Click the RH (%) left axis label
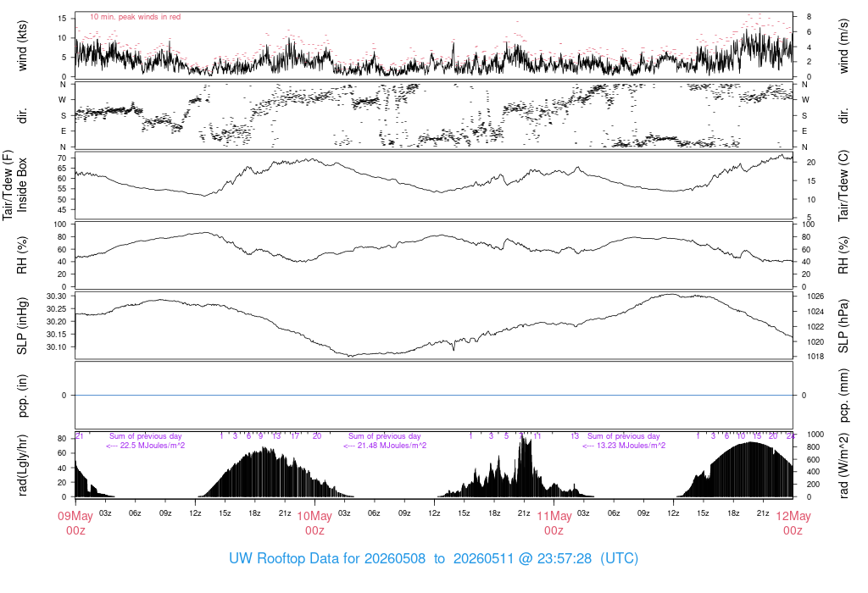Image resolution: width=868 pixels, height=593 pixels. click(22, 255)
